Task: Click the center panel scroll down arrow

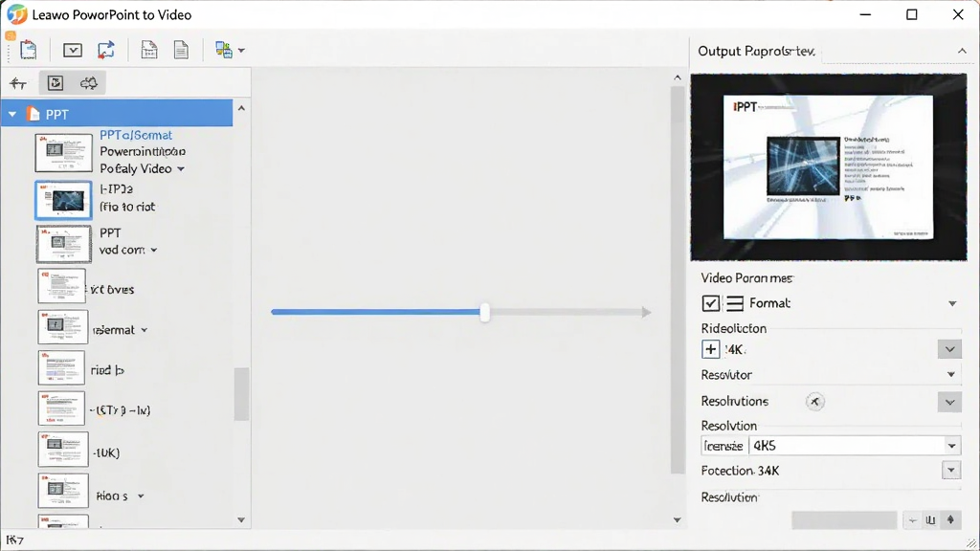Action: click(x=678, y=519)
